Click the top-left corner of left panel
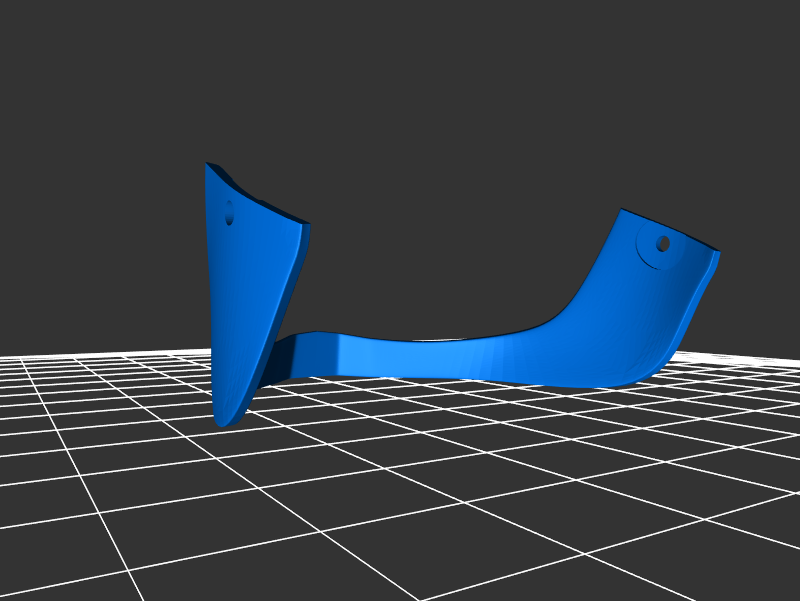 click(x=208, y=165)
